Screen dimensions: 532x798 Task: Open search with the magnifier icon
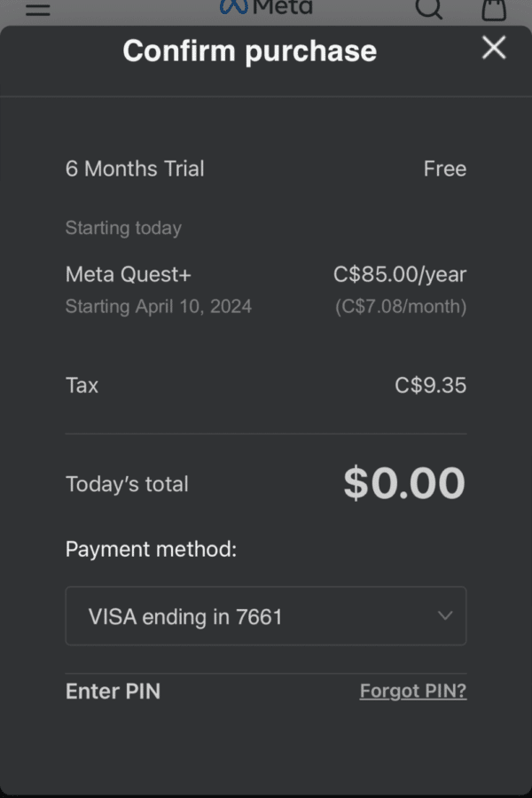pyautogui.click(x=428, y=8)
